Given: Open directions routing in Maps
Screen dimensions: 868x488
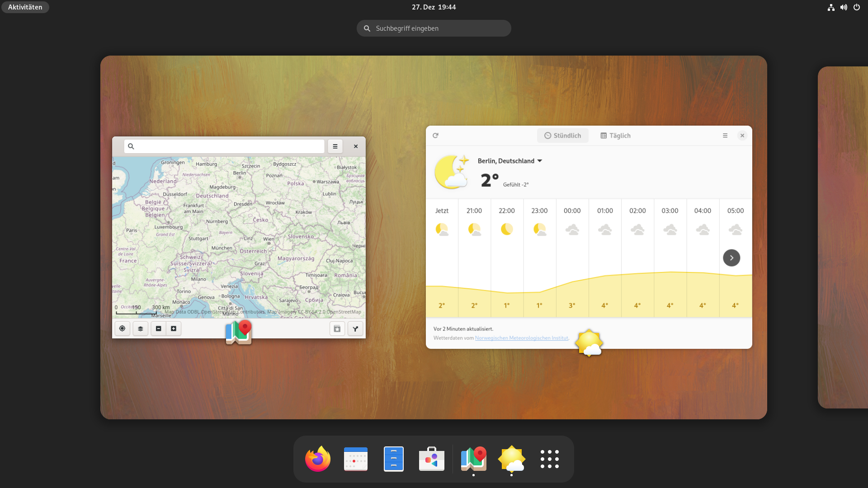Looking at the screenshot, I should [x=355, y=328].
